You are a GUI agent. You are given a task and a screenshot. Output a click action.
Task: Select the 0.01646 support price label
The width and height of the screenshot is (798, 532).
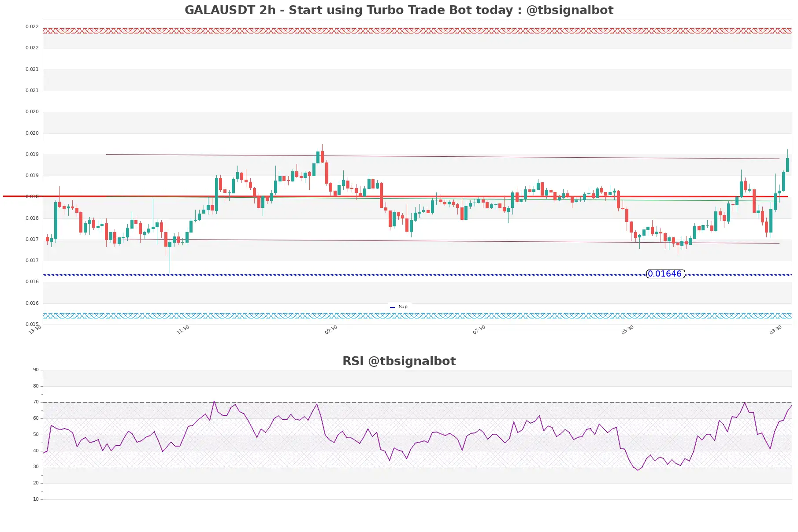pyautogui.click(x=665, y=274)
